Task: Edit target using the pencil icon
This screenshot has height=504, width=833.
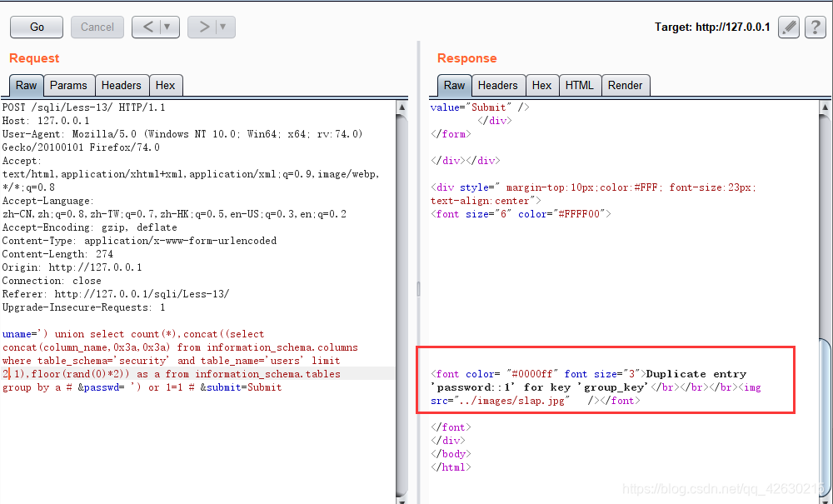Action: [x=789, y=27]
